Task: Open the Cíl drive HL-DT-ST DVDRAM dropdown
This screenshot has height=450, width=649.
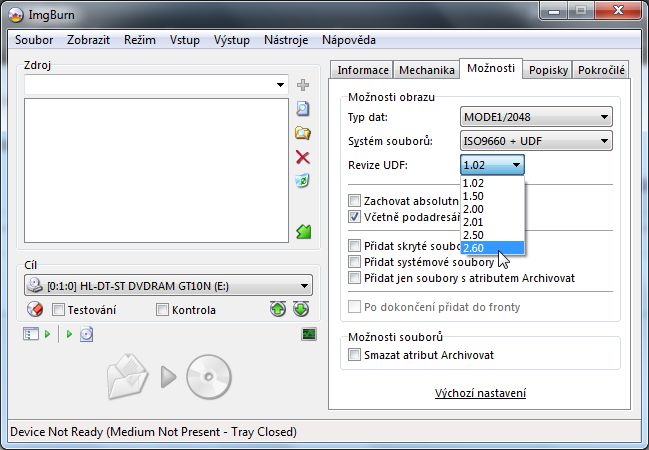Action: [x=168, y=286]
